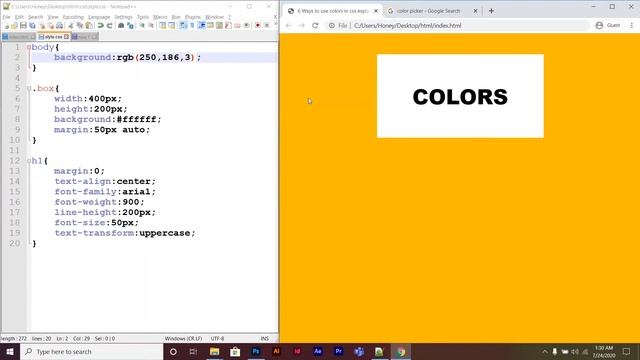
Task: Click the Open file icon in Notepad++ toolbar
Action: point(15,26)
